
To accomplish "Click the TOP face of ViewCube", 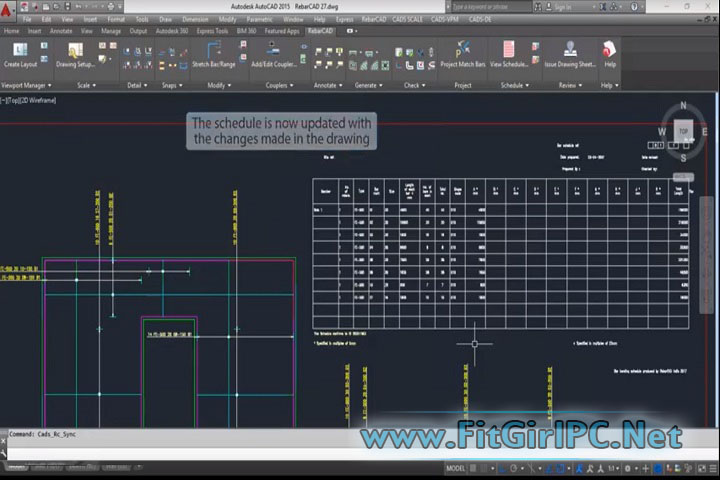I will coord(683,131).
